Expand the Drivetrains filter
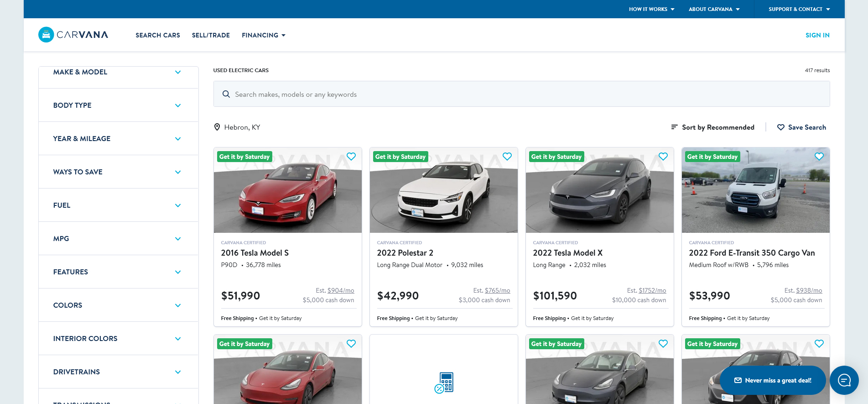Screen dimensions: 868x404 tap(119, 372)
